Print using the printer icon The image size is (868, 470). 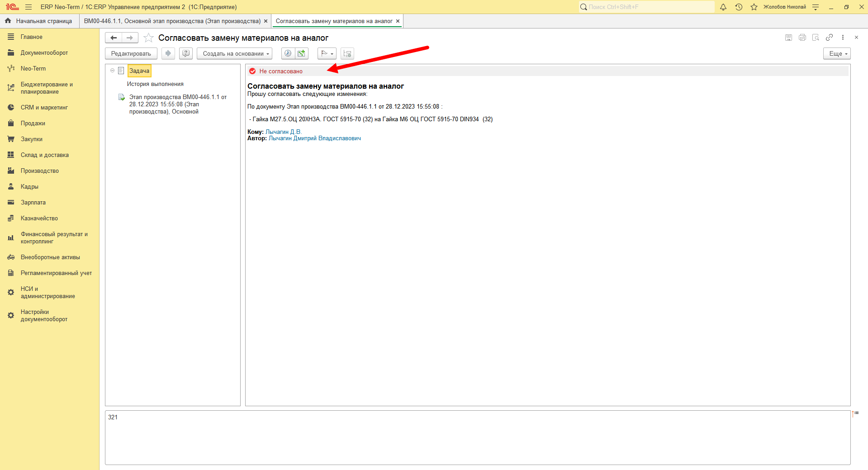point(802,38)
